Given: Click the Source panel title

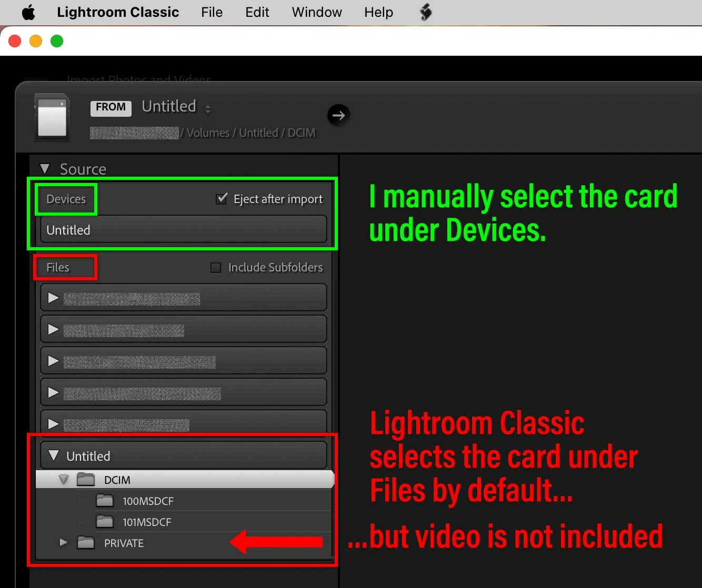Looking at the screenshot, I should point(83,169).
